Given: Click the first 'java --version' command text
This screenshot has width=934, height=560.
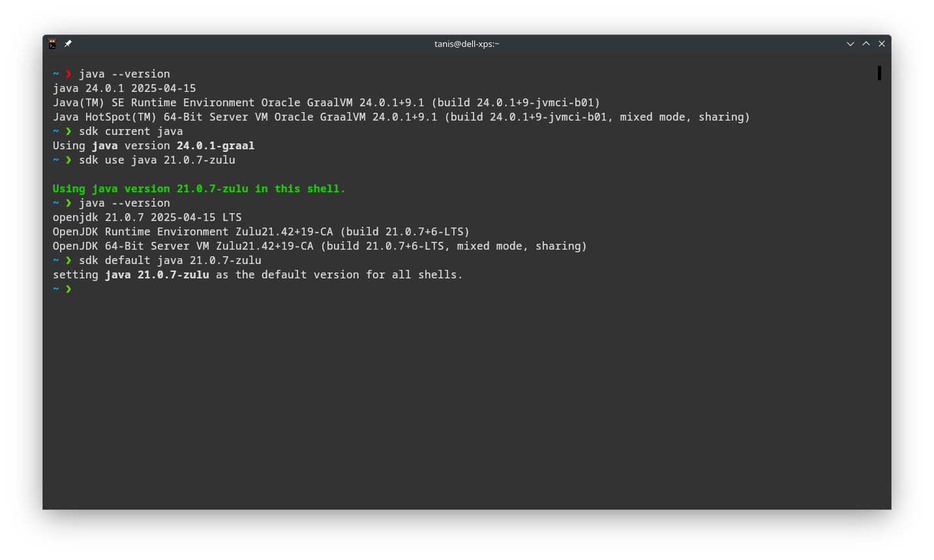Looking at the screenshot, I should tap(125, 74).
